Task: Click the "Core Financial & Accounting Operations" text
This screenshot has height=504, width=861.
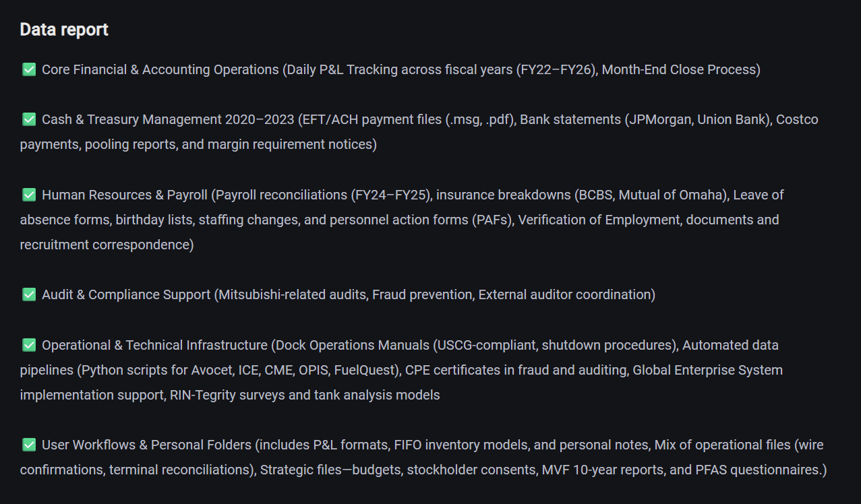Action: (x=160, y=69)
